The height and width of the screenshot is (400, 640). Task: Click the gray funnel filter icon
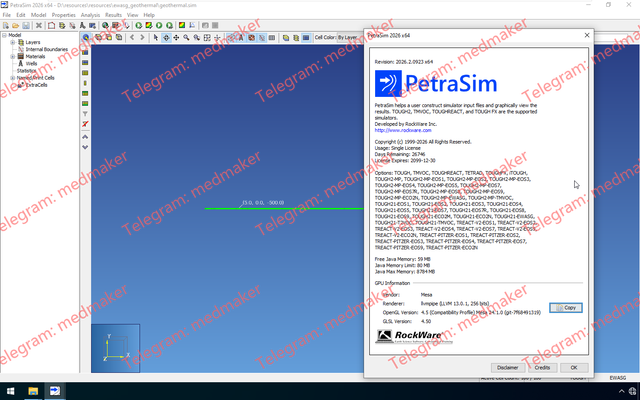point(85,114)
